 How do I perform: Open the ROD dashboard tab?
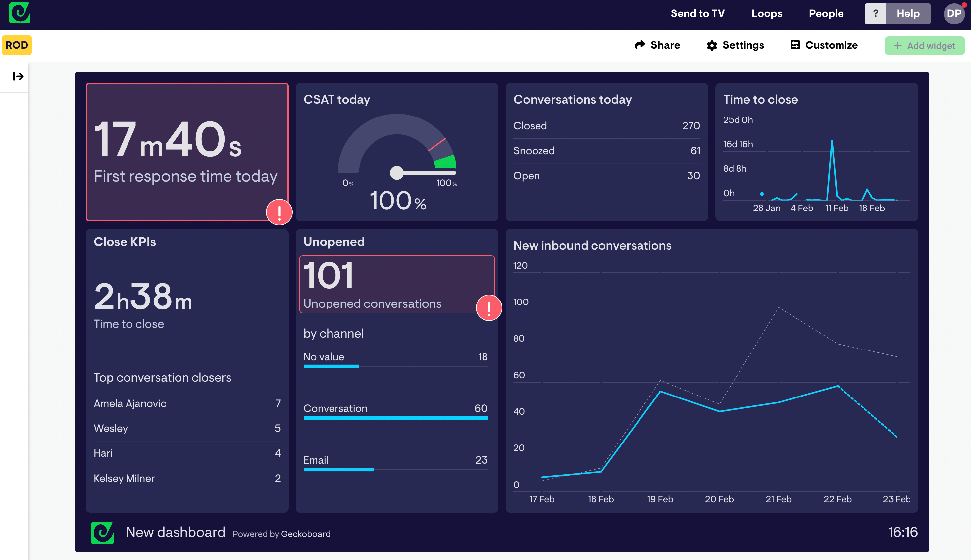(17, 45)
